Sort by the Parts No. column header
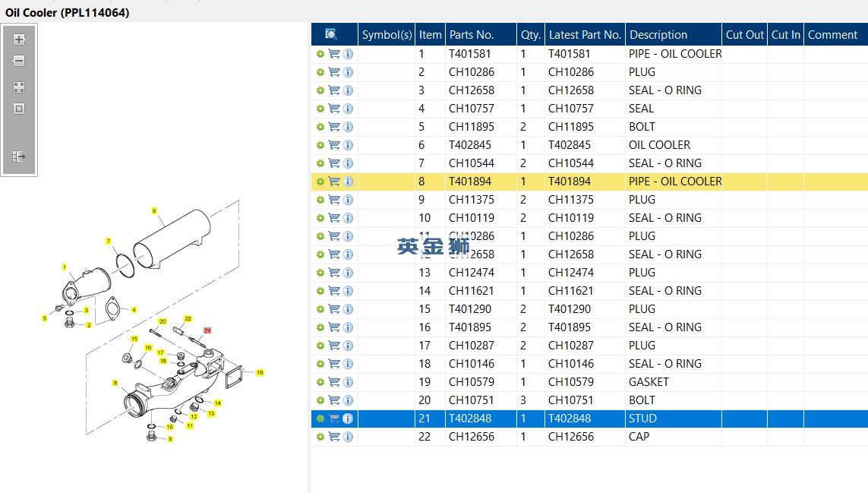Viewport: 868px width, 493px height. pos(481,34)
